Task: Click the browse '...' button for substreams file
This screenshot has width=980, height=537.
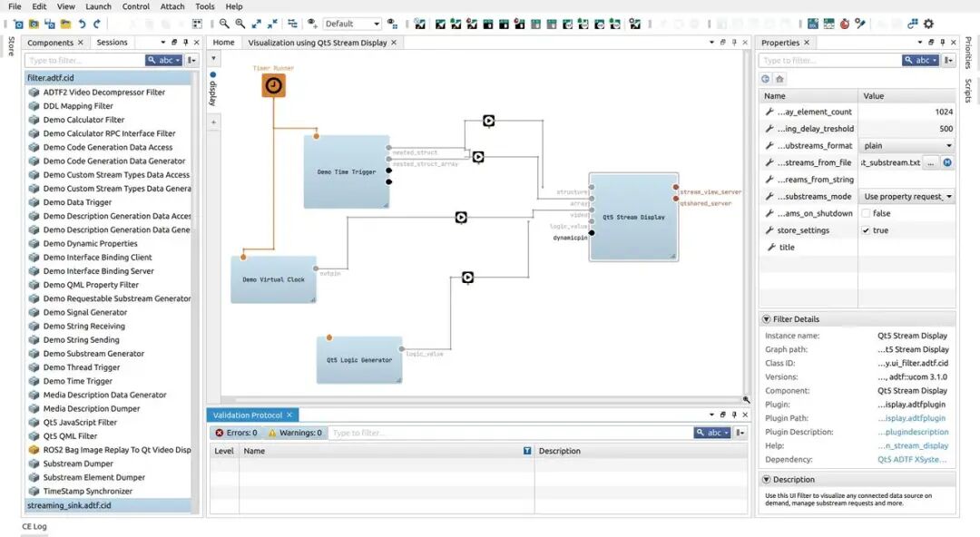Action: point(930,162)
